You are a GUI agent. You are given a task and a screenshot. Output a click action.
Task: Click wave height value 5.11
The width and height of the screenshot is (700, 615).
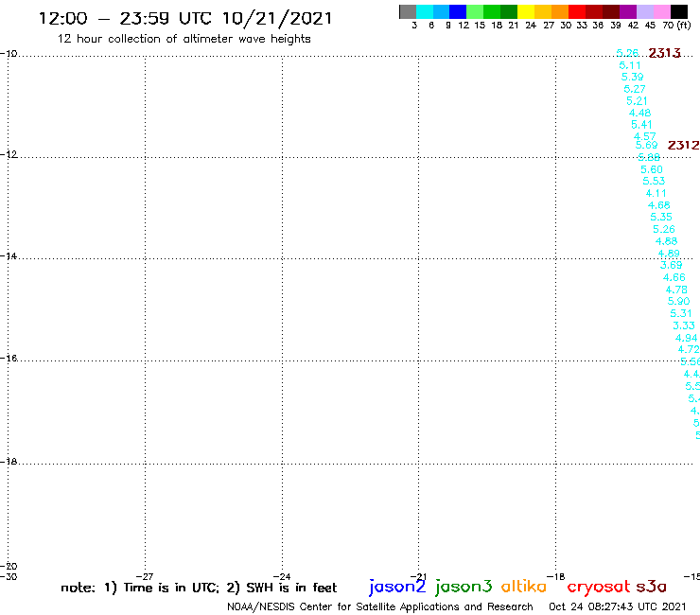[629, 65]
